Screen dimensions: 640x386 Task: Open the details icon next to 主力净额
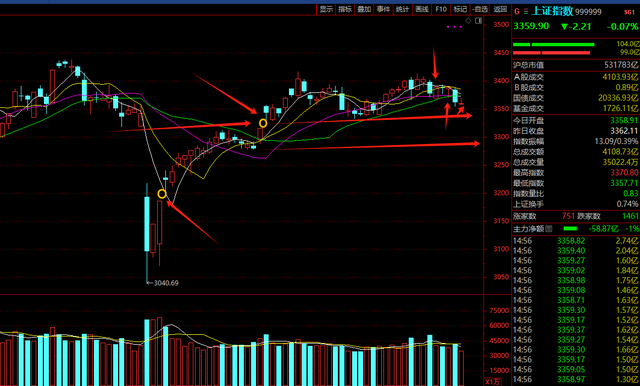pos(549,228)
